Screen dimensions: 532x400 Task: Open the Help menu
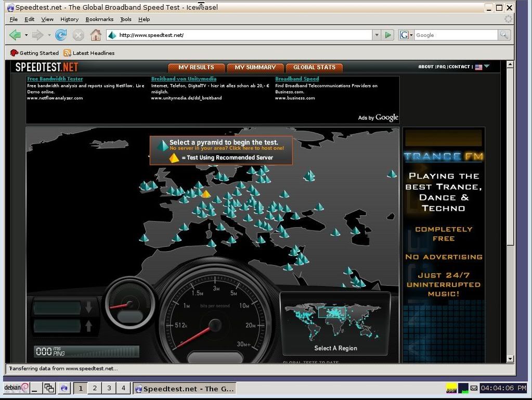[x=144, y=19]
